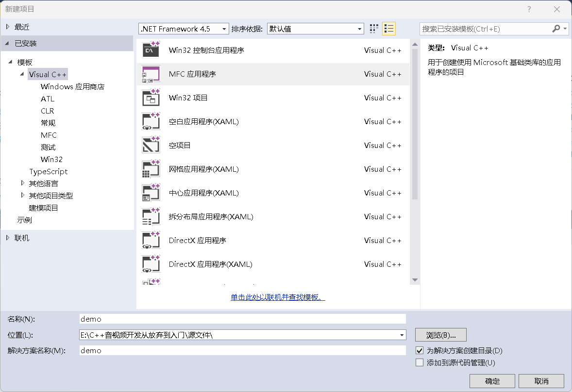Select ATL in the template tree
The width and height of the screenshot is (572, 392).
48,99
